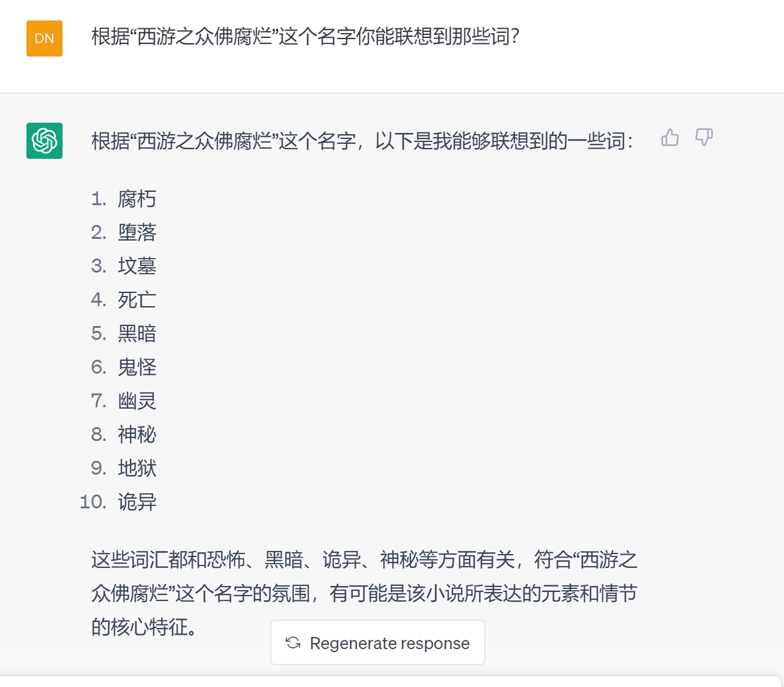Click list item 10 “诡异”
The image size is (784, 687).
(x=137, y=502)
